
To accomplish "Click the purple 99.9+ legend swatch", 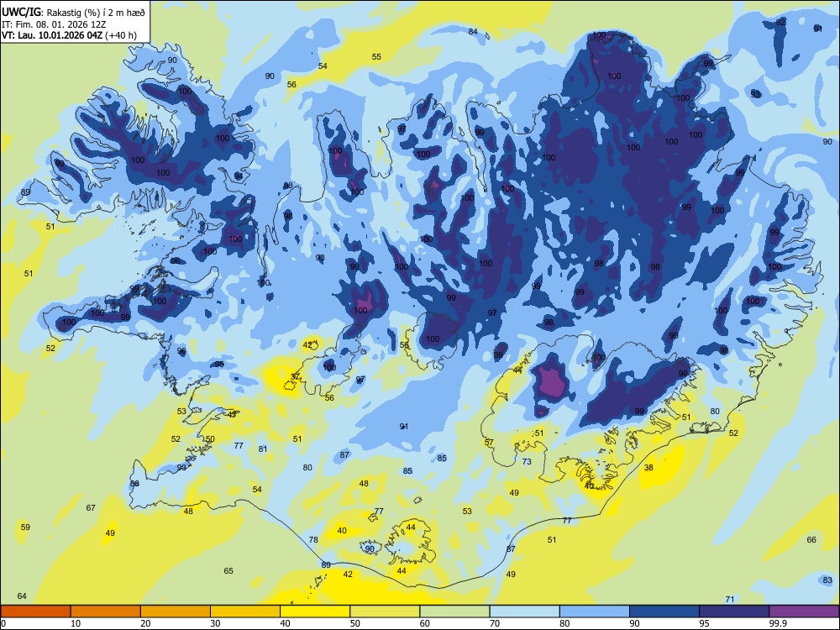I will point(804,612).
